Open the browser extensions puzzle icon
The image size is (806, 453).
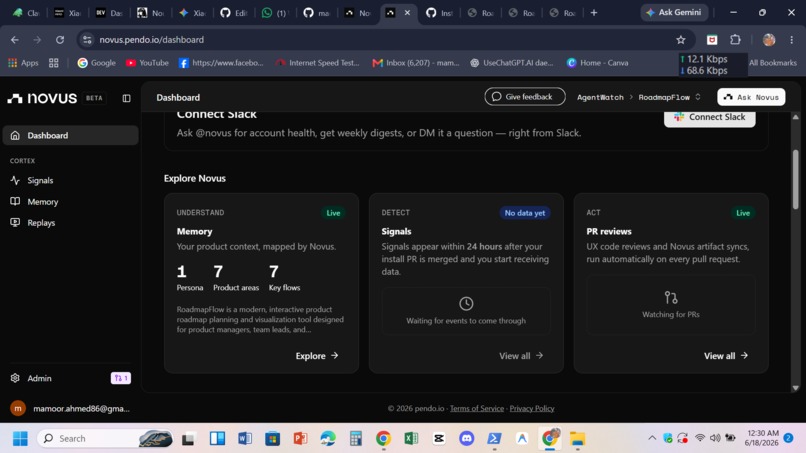click(x=735, y=40)
